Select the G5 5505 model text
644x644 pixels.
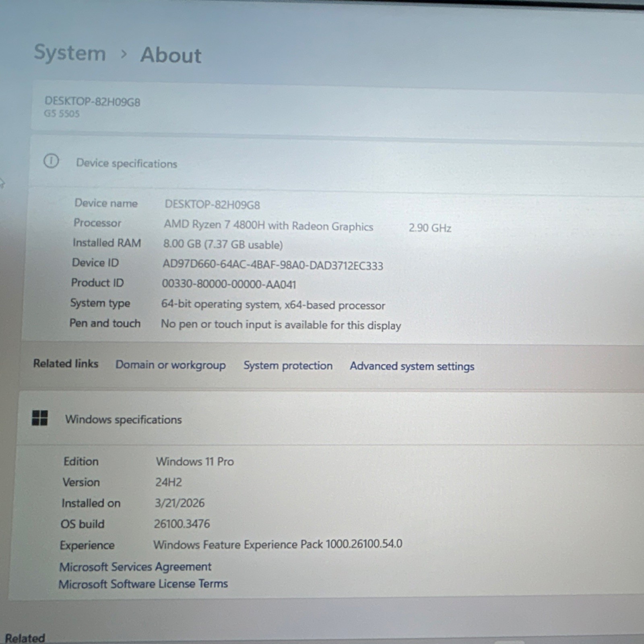tap(62, 114)
